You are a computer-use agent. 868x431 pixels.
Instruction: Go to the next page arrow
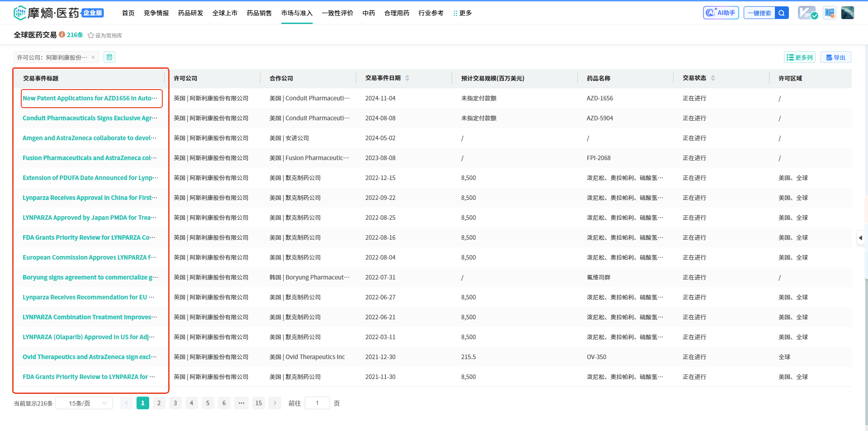tap(275, 403)
